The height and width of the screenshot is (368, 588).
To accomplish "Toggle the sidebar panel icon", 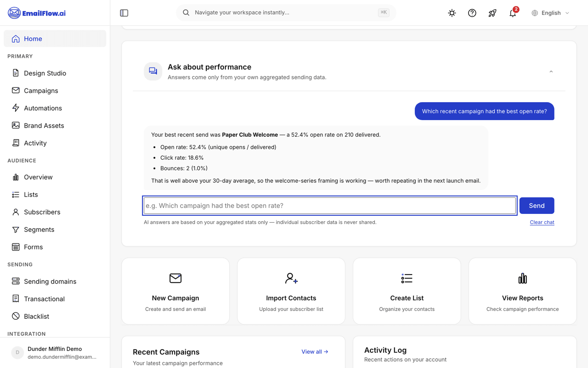I will (124, 13).
